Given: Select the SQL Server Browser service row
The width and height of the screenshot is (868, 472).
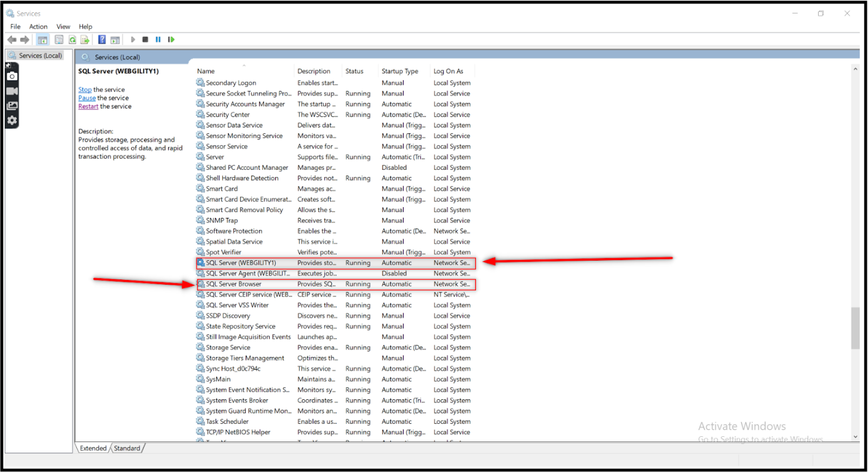Looking at the screenshot, I should coord(234,284).
